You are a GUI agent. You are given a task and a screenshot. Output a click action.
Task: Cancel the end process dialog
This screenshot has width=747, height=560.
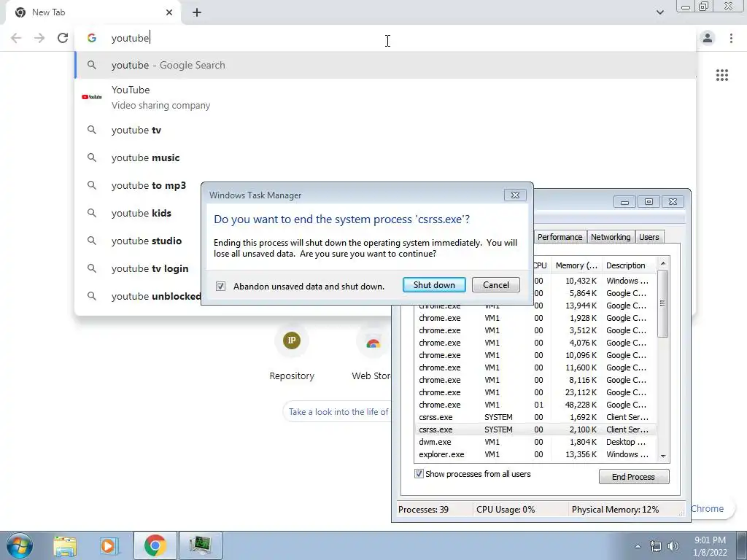[x=495, y=285]
